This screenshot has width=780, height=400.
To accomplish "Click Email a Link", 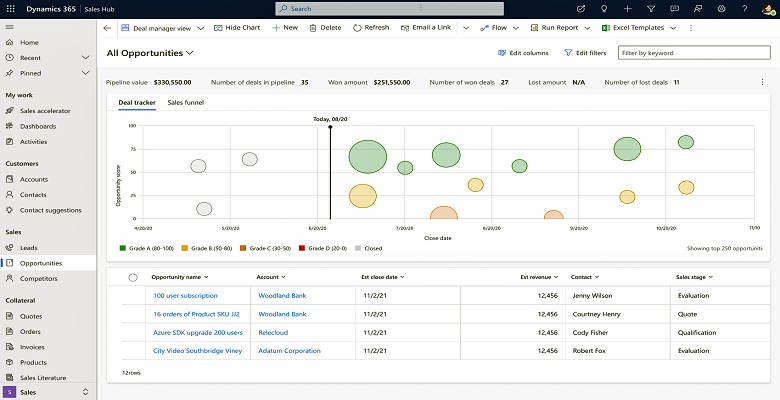I will (426, 28).
